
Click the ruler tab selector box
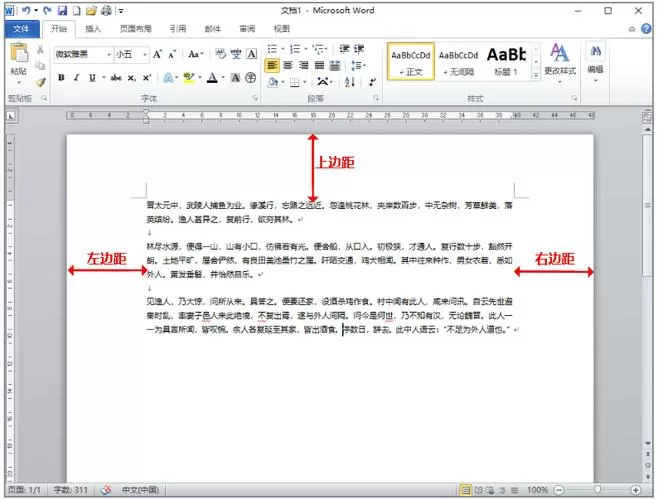pyautogui.click(x=11, y=115)
